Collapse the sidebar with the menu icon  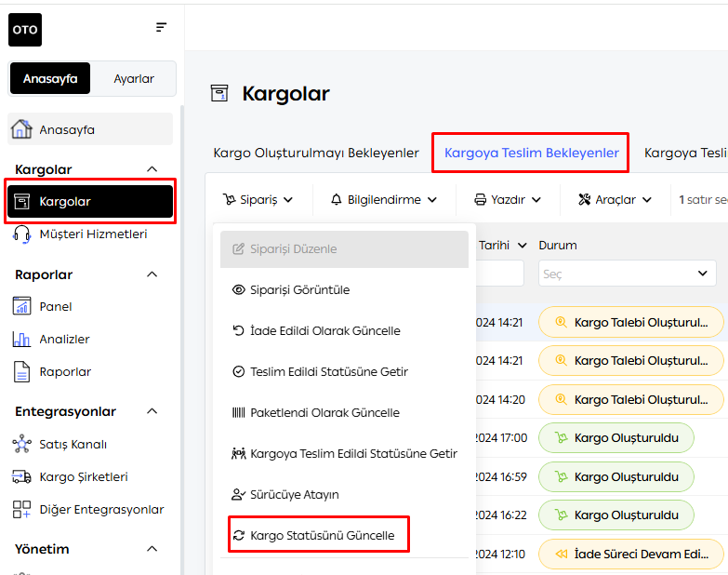[161, 27]
